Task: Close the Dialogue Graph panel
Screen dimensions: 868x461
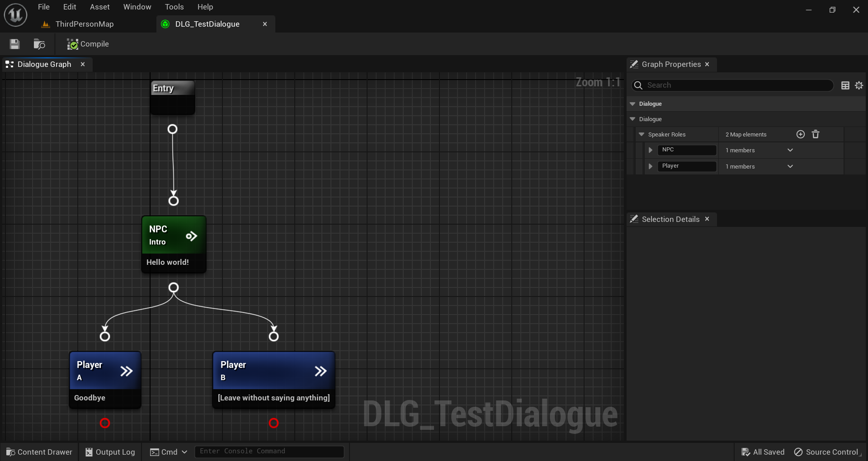Action: click(83, 64)
